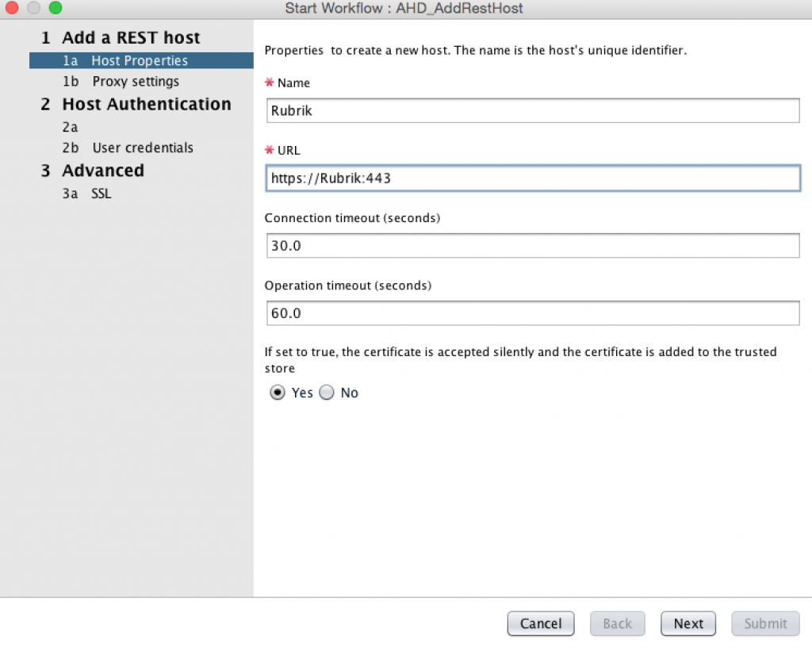Open the 3a SSL step

(101, 194)
